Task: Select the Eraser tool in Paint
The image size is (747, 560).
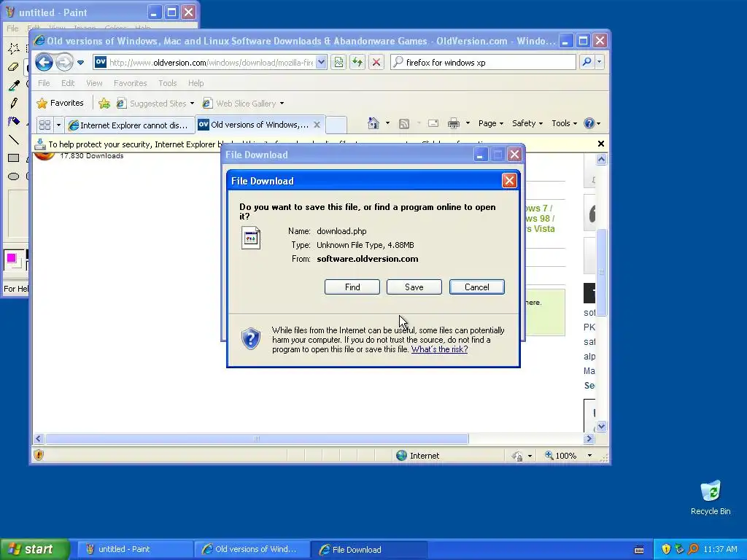Action: pyautogui.click(x=14, y=66)
